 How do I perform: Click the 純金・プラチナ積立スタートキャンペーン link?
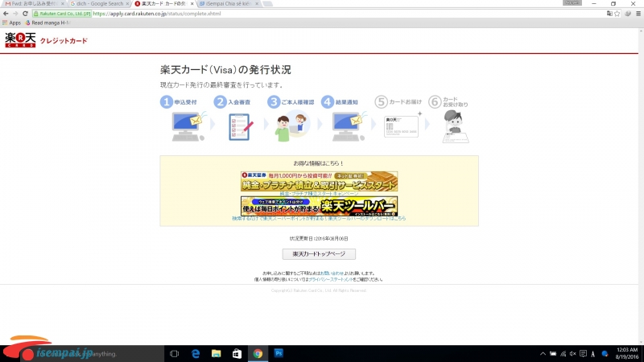319,194
